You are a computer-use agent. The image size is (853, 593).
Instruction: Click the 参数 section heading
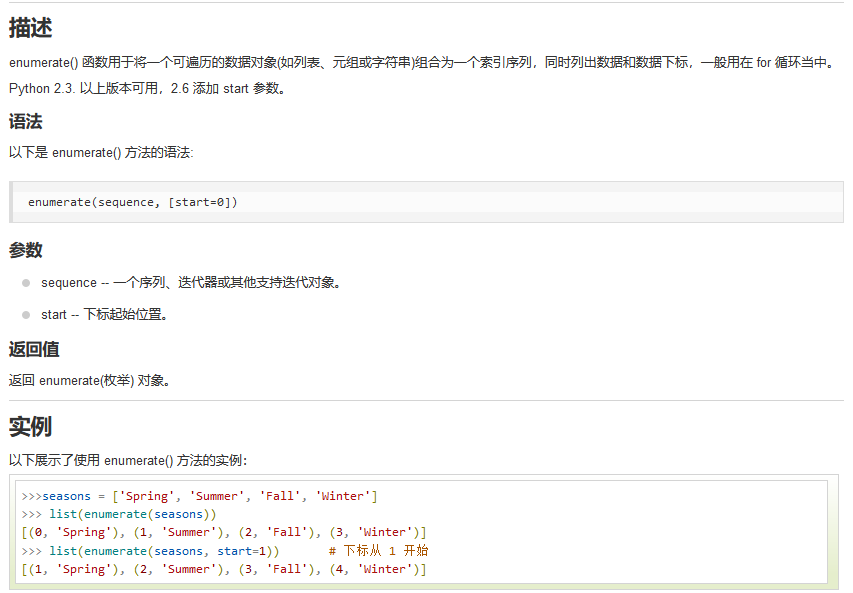pyautogui.click(x=26, y=250)
